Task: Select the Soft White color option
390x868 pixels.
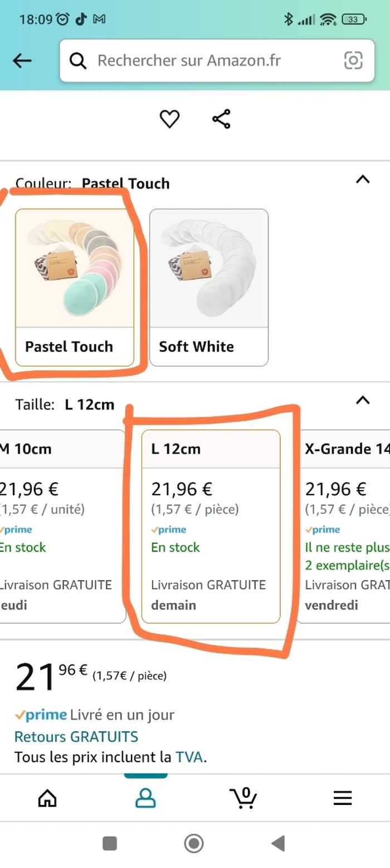Action: point(209,287)
